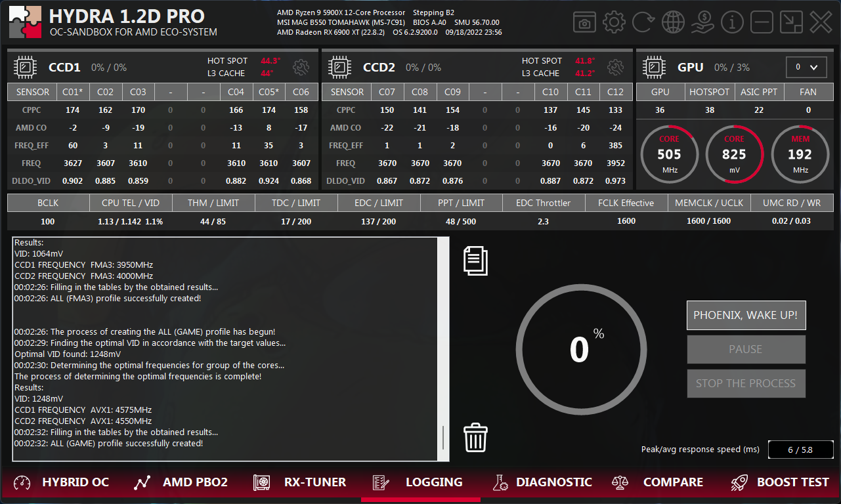Click the CCD1 HOT SPOT 44.3° reading

pyautogui.click(x=270, y=60)
